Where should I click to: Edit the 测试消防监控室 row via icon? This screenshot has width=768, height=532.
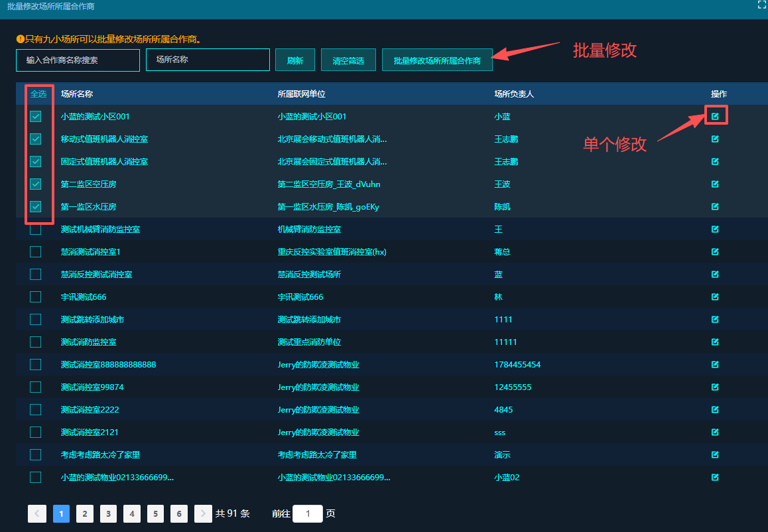tap(715, 342)
